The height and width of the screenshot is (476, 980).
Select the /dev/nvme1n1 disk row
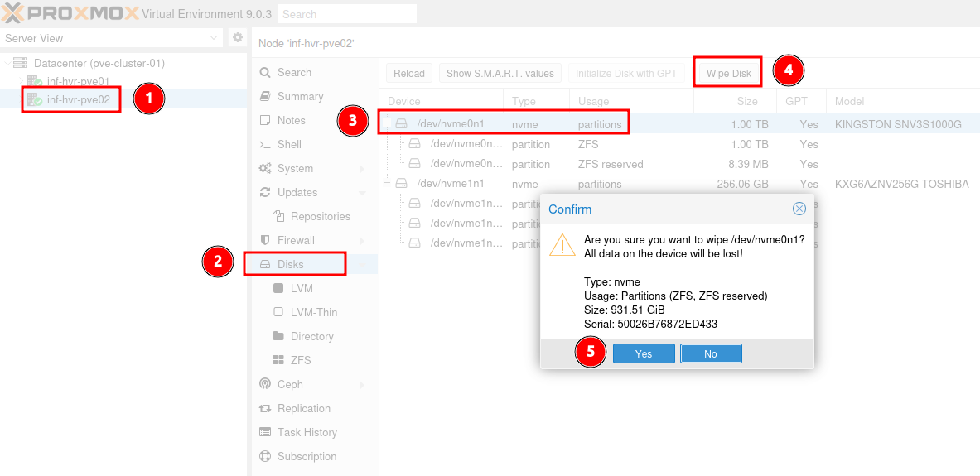[679, 184]
